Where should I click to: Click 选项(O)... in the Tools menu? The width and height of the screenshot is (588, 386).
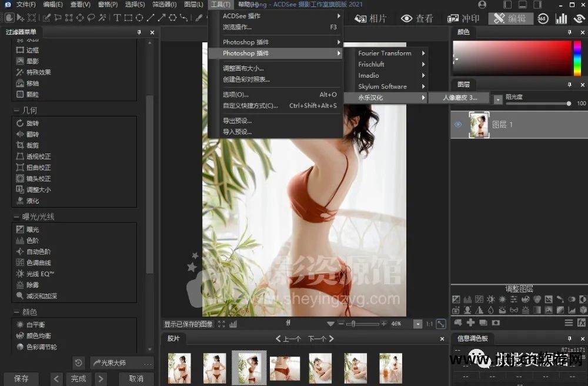point(236,94)
